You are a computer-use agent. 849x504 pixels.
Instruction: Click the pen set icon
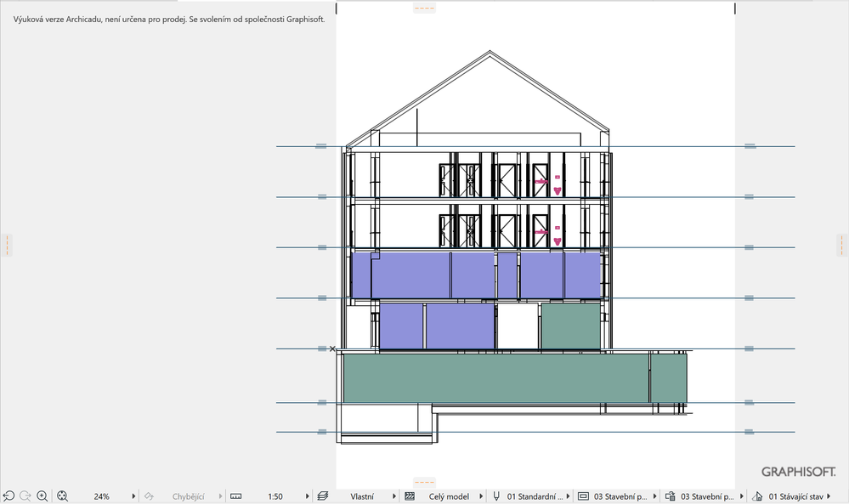[x=496, y=496]
